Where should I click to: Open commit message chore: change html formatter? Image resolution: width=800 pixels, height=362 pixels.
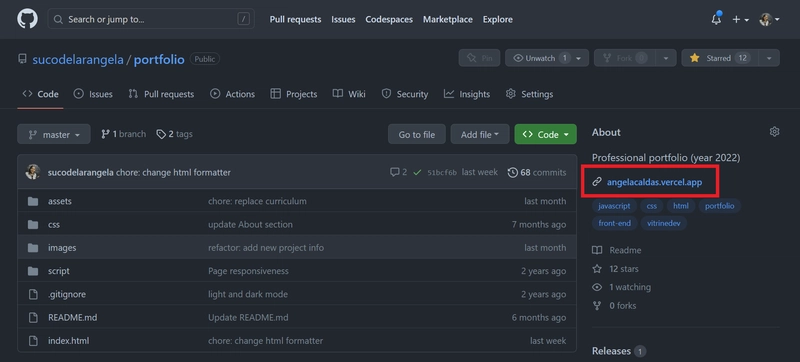point(173,173)
